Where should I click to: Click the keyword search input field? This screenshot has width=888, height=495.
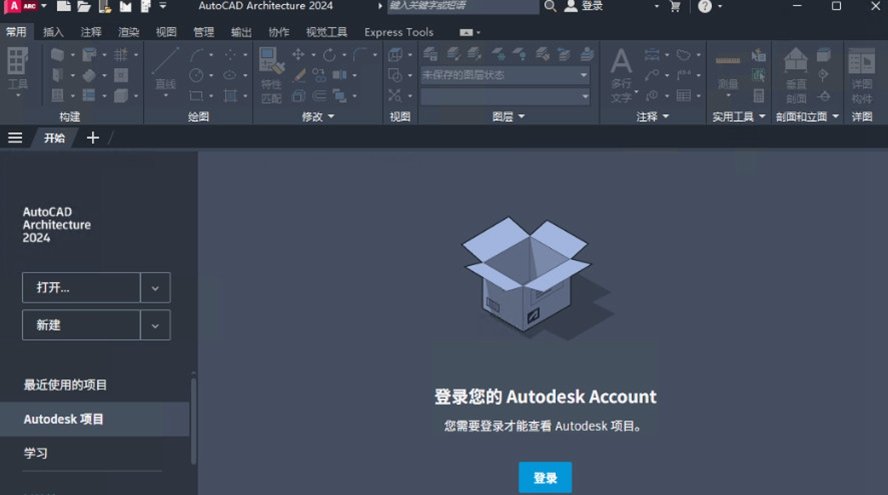point(463,6)
